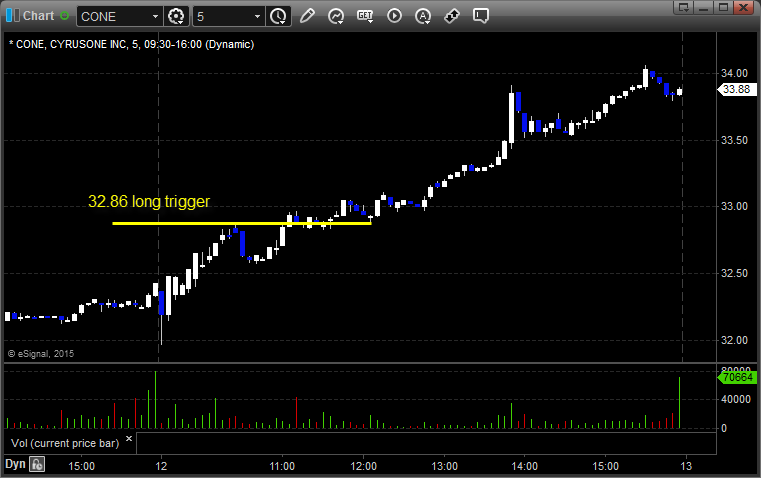
Task: Minimize the chart window
Action: [x=704, y=7]
